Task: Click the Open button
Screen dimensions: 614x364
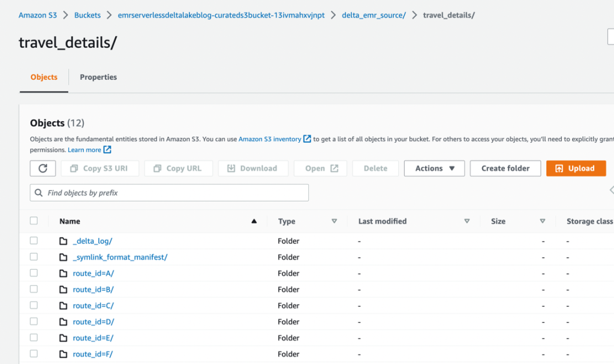Action: tap(320, 168)
